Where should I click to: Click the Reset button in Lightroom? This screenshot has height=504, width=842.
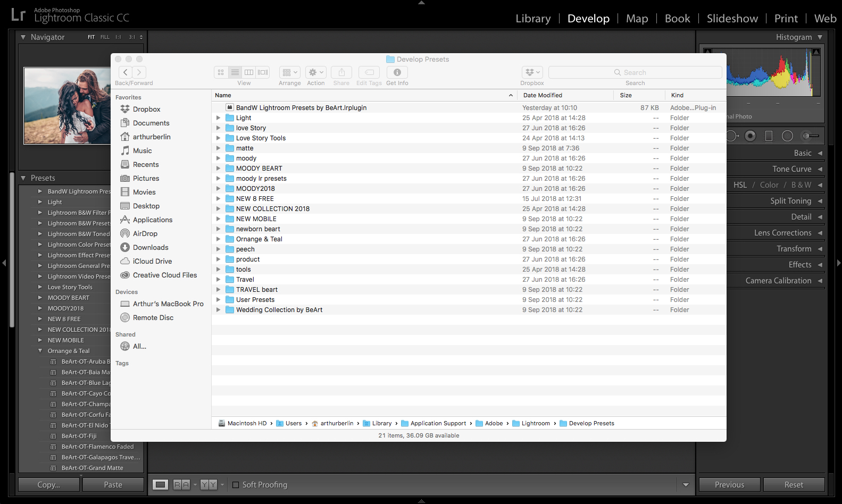[x=794, y=485]
